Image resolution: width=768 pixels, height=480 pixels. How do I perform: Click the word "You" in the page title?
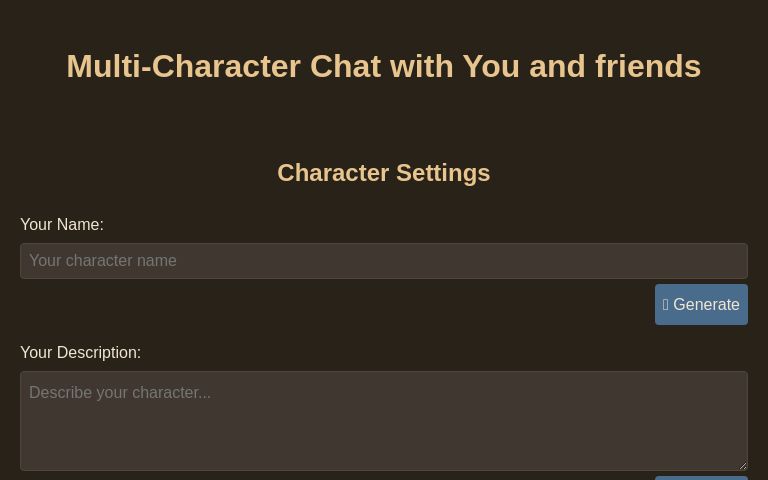[x=491, y=67]
